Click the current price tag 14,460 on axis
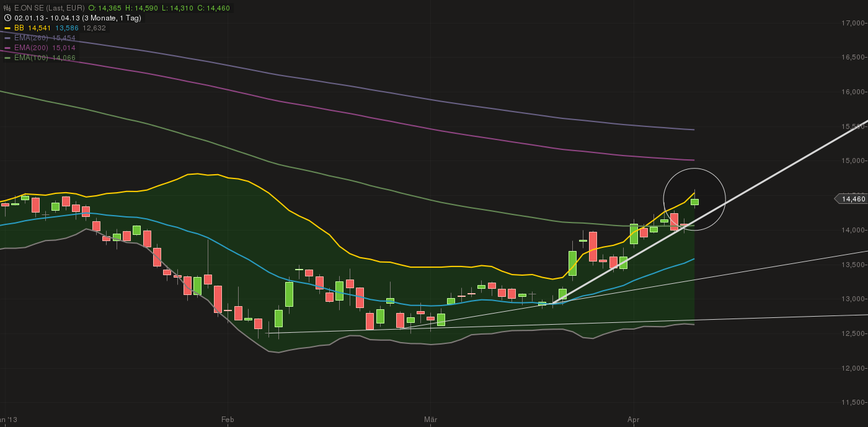868x427 pixels. (851, 199)
